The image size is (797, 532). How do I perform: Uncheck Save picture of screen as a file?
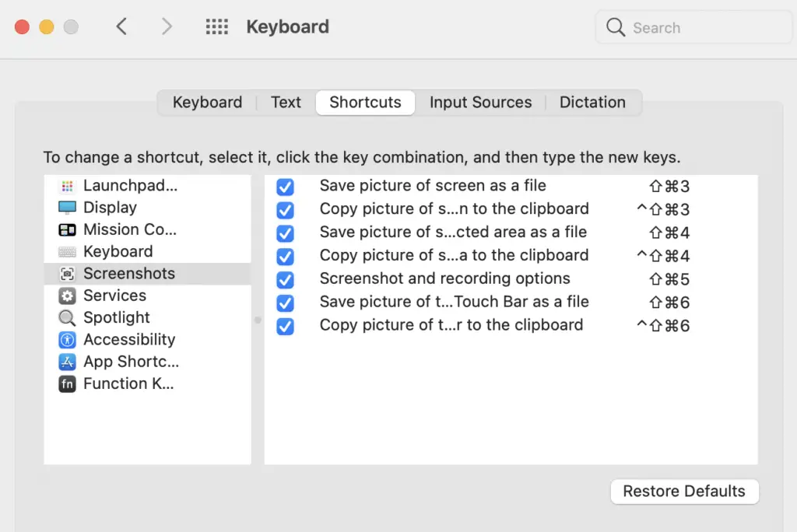tap(286, 187)
